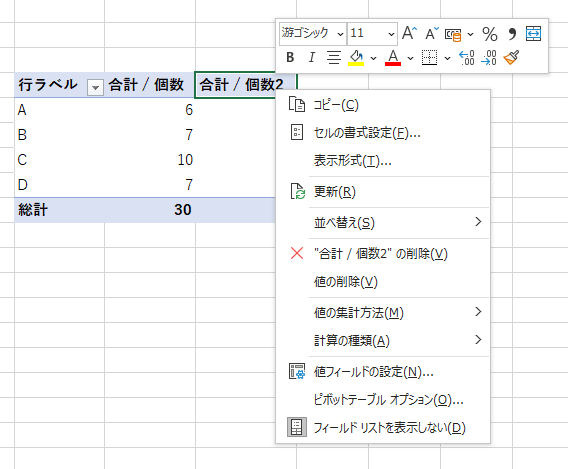Open font color dropdown arrow
Screen dimensions: 568x469
pos(410,58)
